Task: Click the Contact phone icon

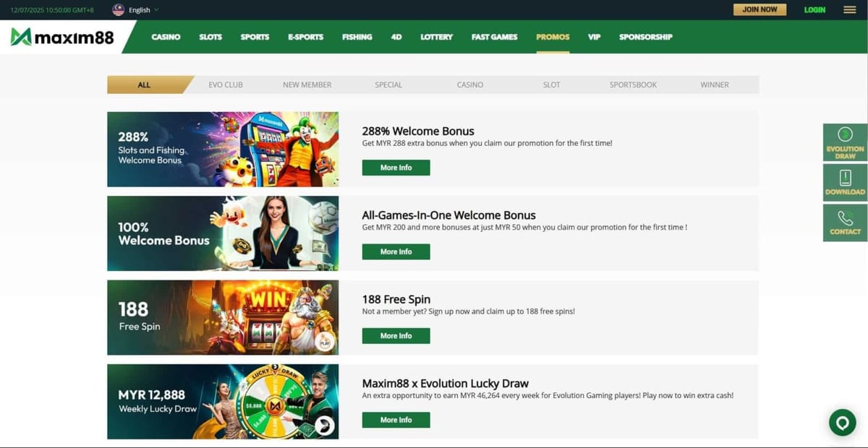Action: [845, 223]
